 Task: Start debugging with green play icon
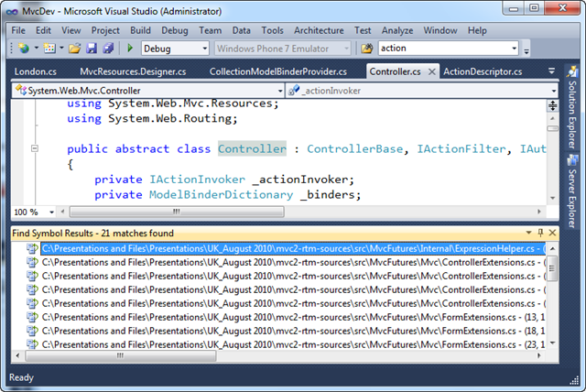tap(130, 48)
